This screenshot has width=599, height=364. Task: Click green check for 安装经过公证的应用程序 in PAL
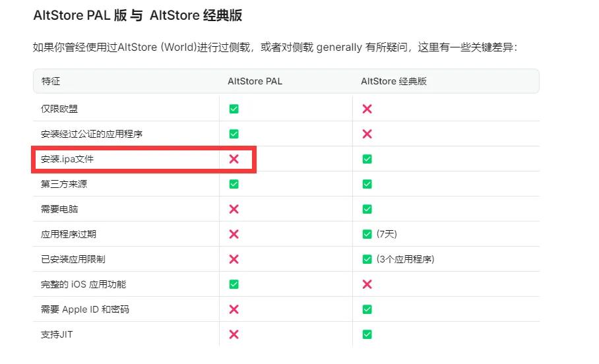[x=234, y=134]
